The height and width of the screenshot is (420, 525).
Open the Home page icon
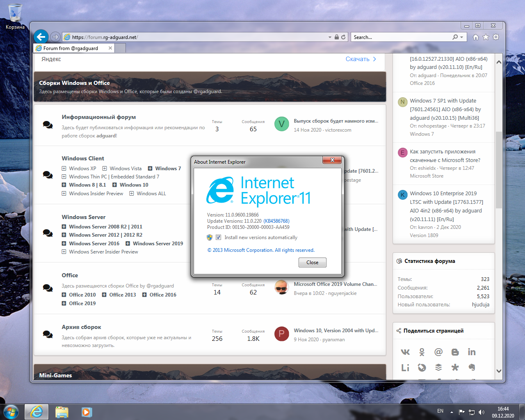[x=476, y=37]
